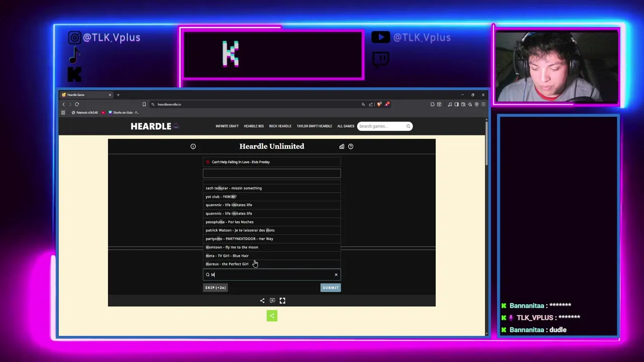This screenshot has width=644, height=362.
Task: Pick mxmtoon - fly me to the moon
Action: 272,247
